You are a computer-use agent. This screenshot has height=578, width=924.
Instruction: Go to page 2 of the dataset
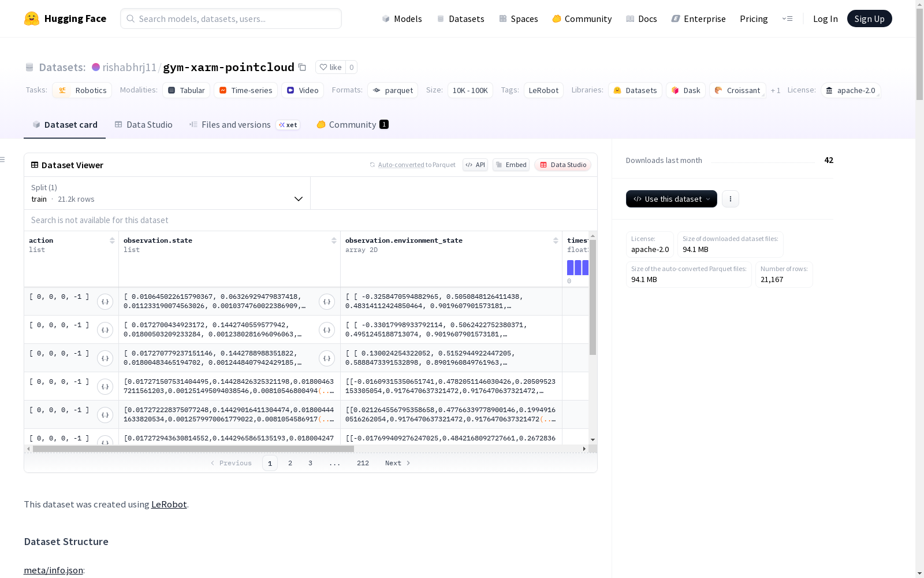coord(290,463)
